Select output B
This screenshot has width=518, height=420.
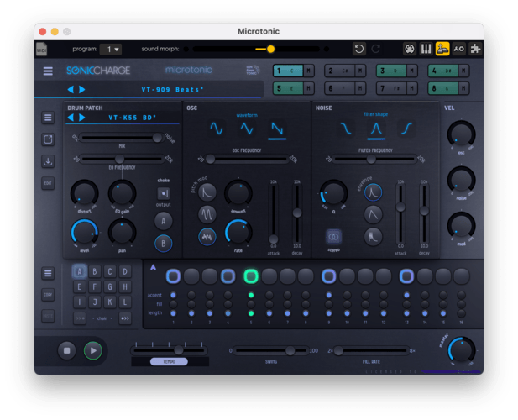[x=163, y=244]
